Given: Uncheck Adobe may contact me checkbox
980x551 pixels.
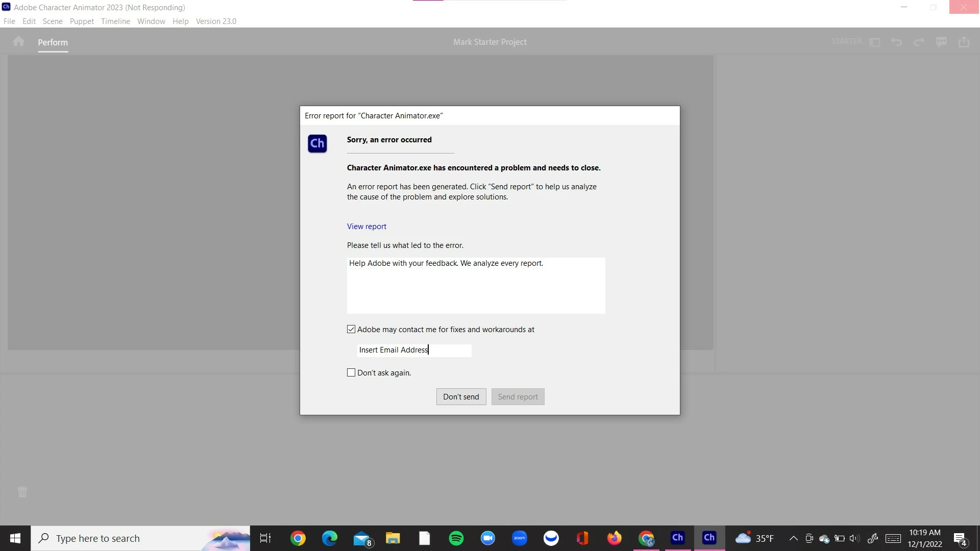Looking at the screenshot, I should 351,330.
